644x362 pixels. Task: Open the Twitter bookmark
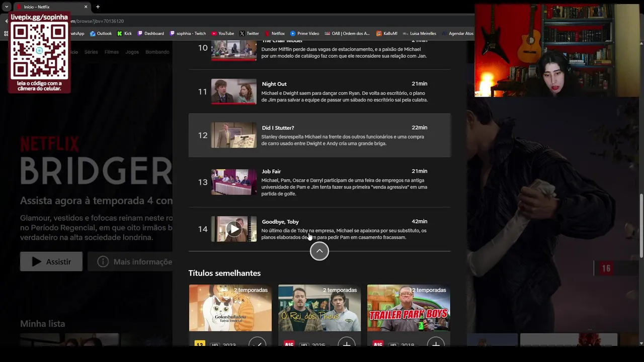pyautogui.click(x=249, y=34)
